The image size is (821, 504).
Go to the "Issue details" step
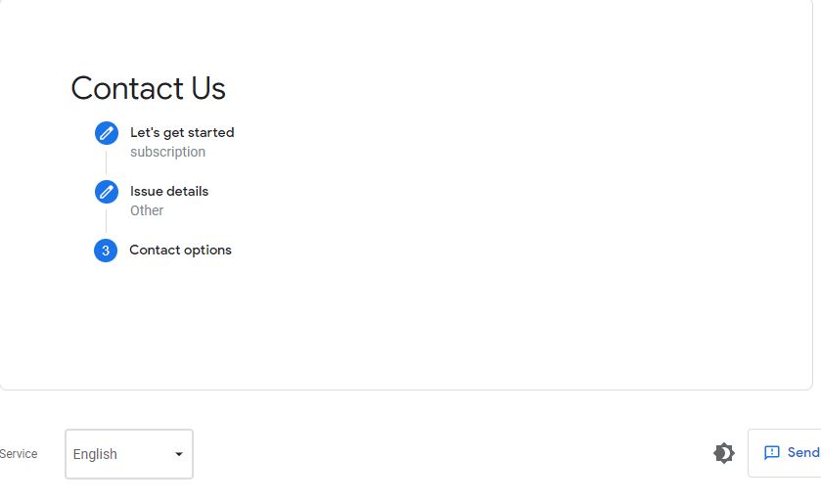pyautogui.click(x=169, y=191)
